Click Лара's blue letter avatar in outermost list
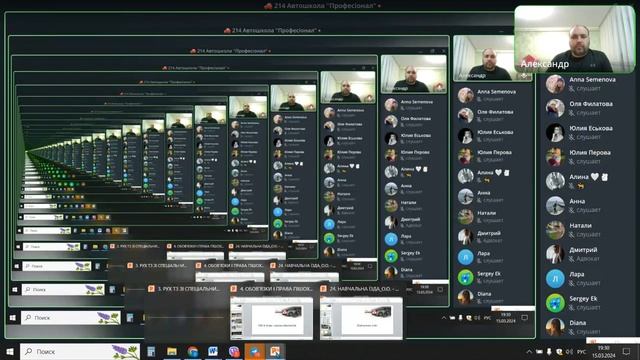Image resolution: width=640 pixels, height=360 pixels. pyautogui.click(x=556, y=278)
